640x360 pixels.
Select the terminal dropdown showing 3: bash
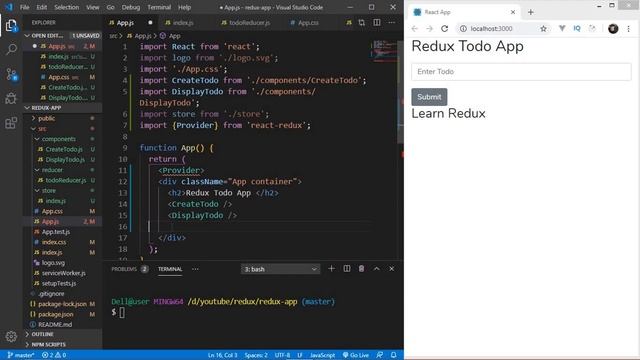coord(280,269)
